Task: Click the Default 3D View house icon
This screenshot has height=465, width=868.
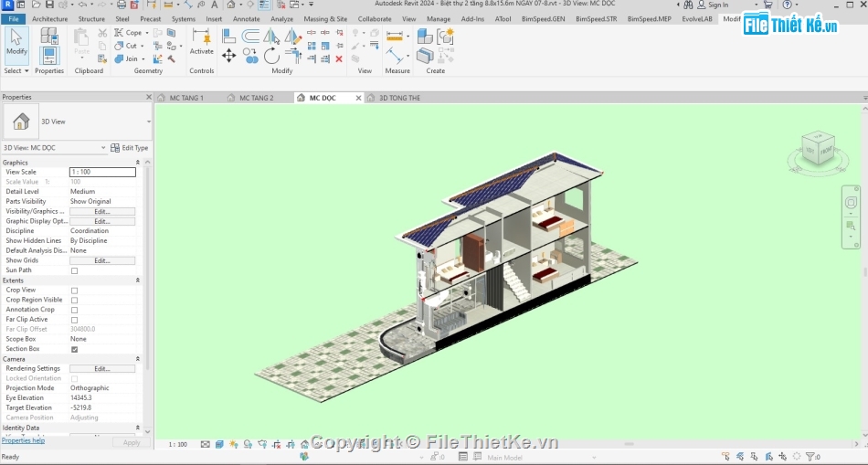Action: tap(231, 5)
